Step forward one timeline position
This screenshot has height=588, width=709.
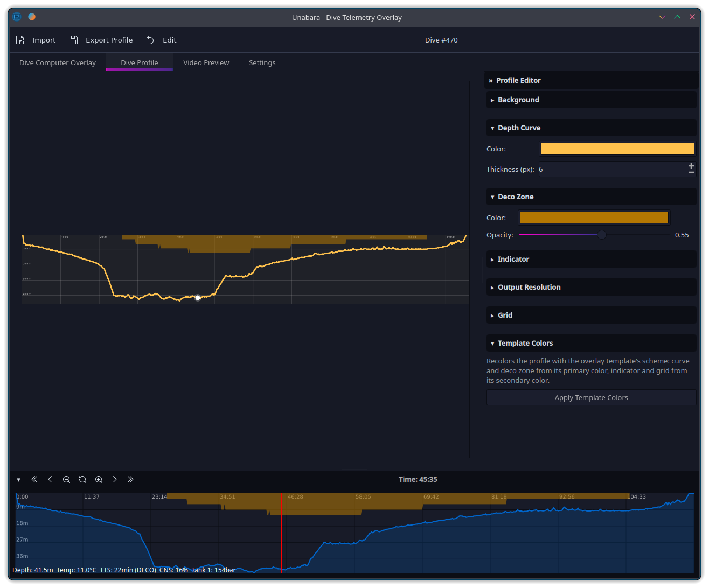pos(115,479)
